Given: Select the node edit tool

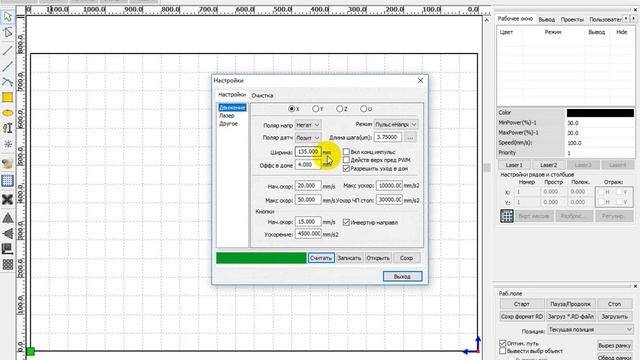Looking at the screenshot, I should click(7, 33).
